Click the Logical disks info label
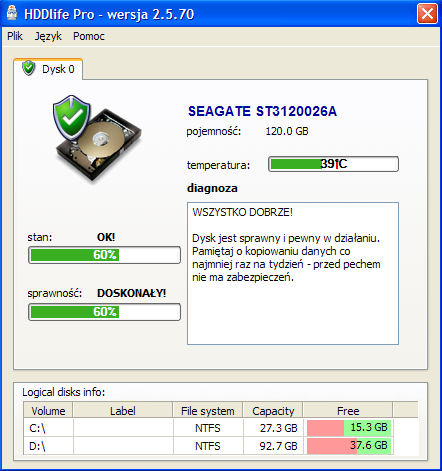This screenshot has width=442, height=471. pos(64,392)
